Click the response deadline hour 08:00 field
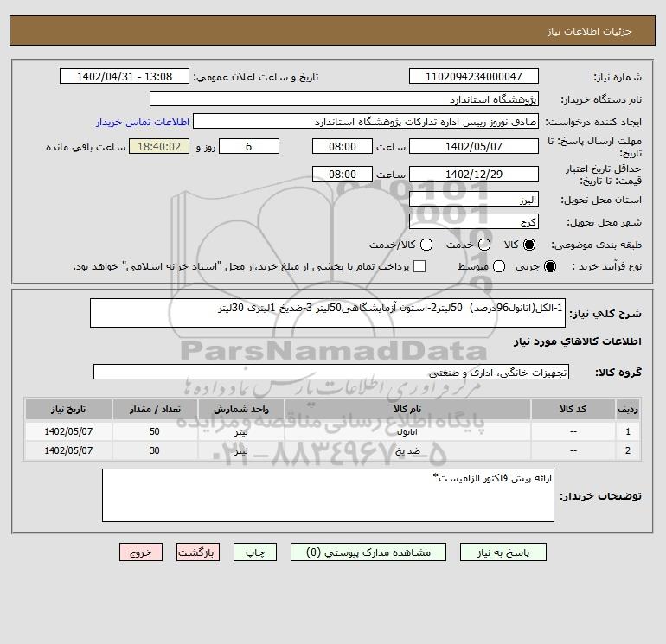 pos(343,146)
